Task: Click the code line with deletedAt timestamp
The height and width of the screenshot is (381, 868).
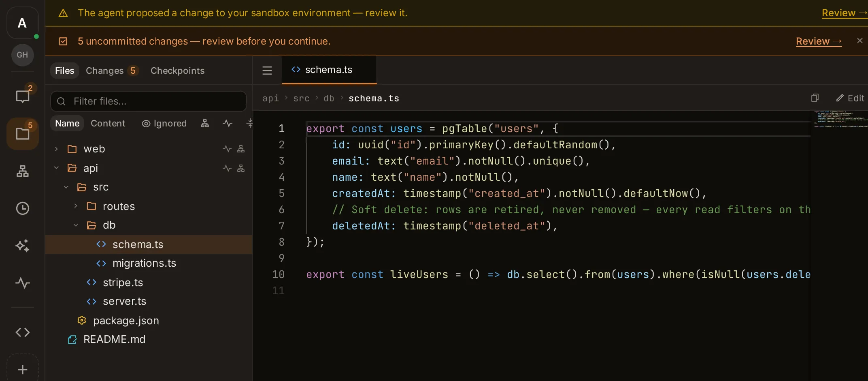Action: 445,226
